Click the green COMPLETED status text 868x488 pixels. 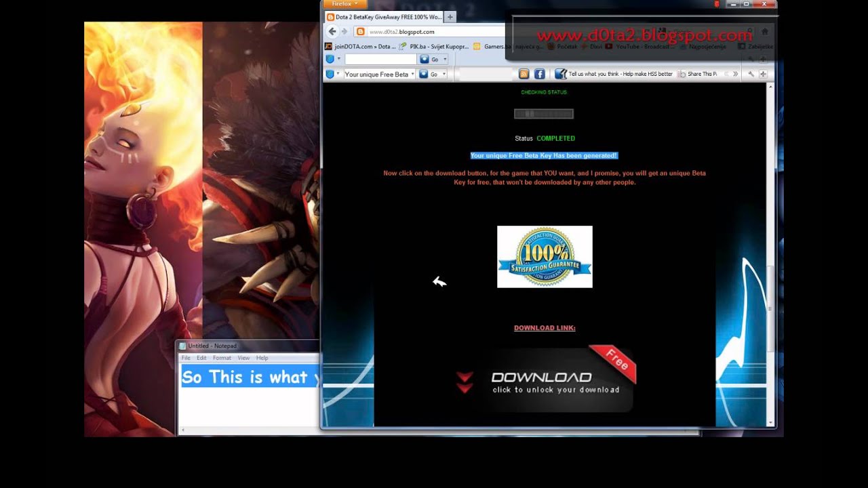coord(556,138)
